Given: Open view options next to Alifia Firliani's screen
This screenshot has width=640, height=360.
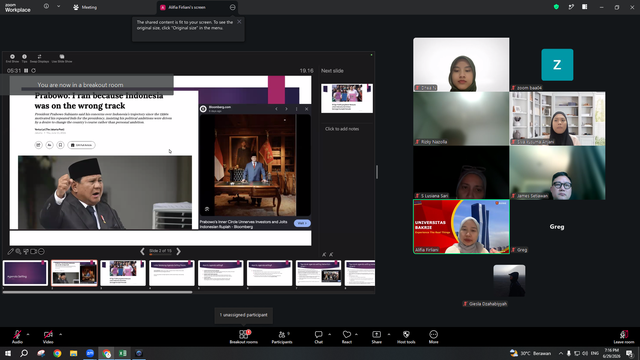Looking at the screenshot, I should pyautogui.click(x=232, y=7).
